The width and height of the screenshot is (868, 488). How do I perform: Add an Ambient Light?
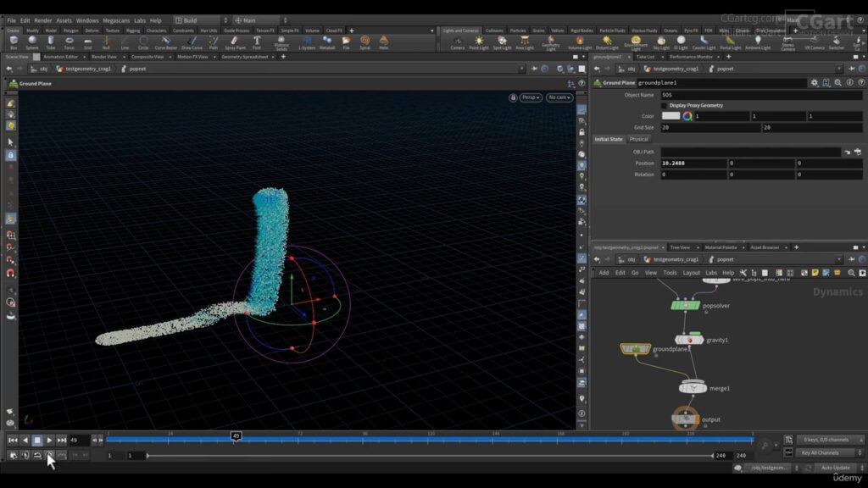(x=758, y=42)
